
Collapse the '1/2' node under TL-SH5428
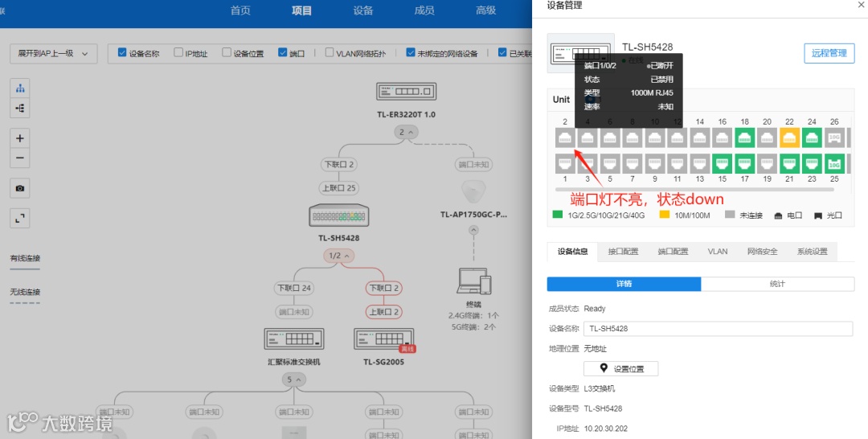pos(339,256)
